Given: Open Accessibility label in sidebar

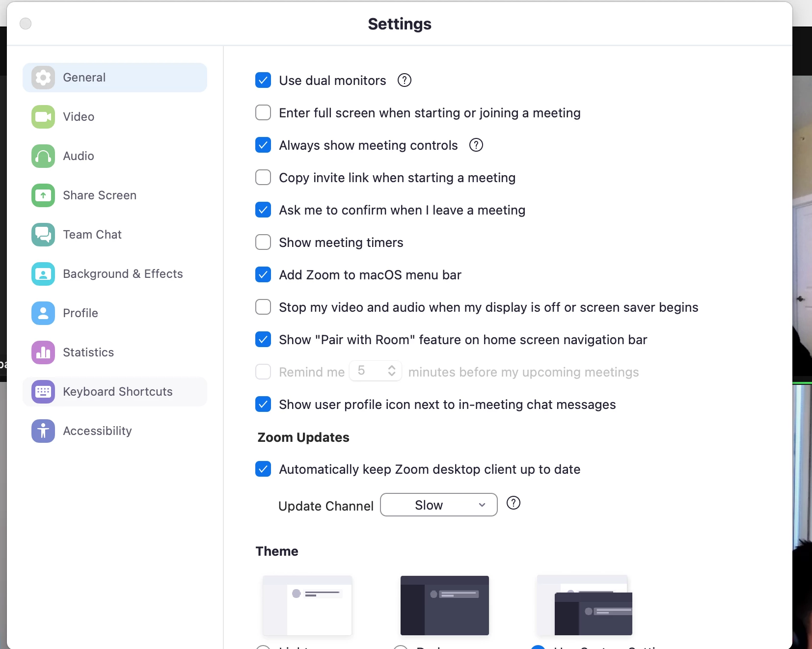Looking at the screenshot, I should (x=97, y=431).
